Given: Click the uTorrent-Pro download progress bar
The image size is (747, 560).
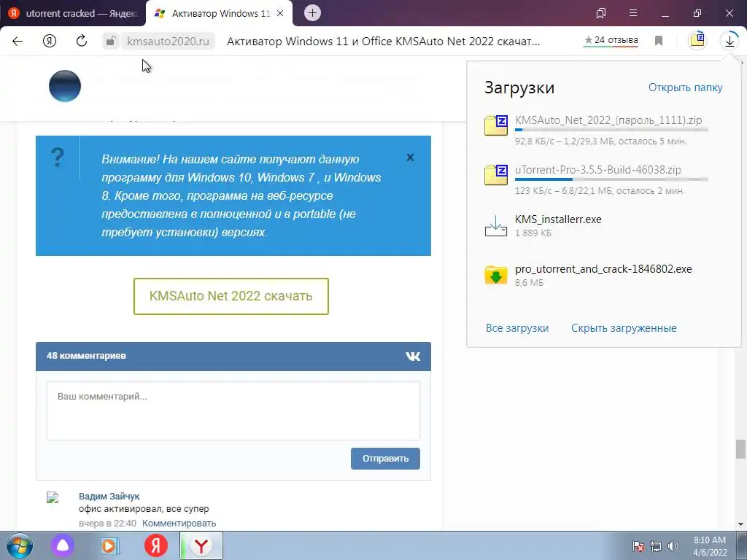Looking at the screenshot, I should tap(612, 179).
